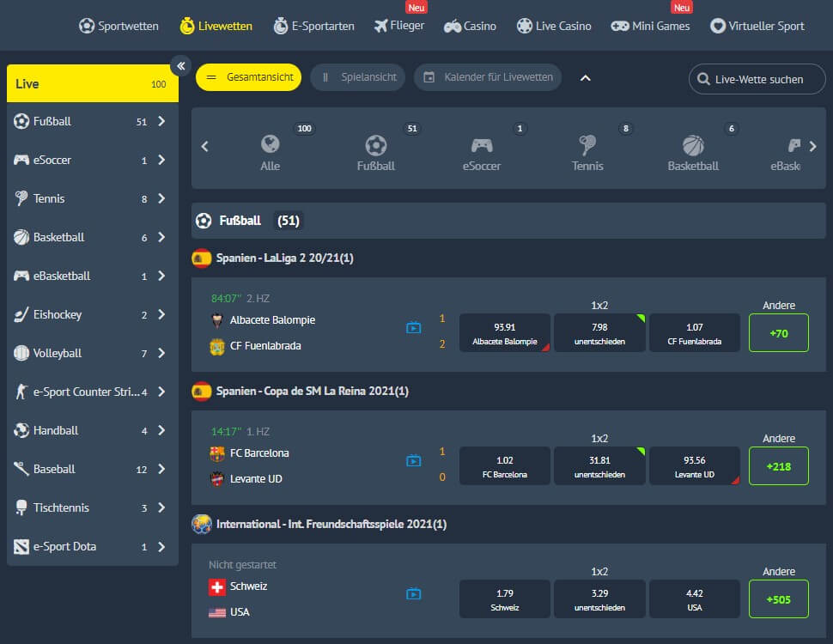Expand e-Sport Dota chevron in sidebar

click(x=161, y=546)
